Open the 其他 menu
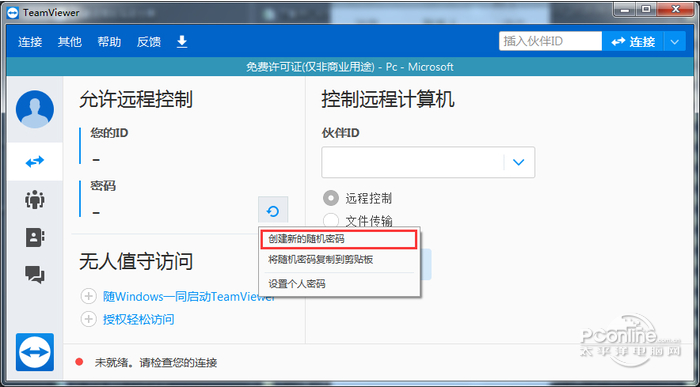Image resolution: width=700 pixels, height=387 pixels. (x=70, y=42)
